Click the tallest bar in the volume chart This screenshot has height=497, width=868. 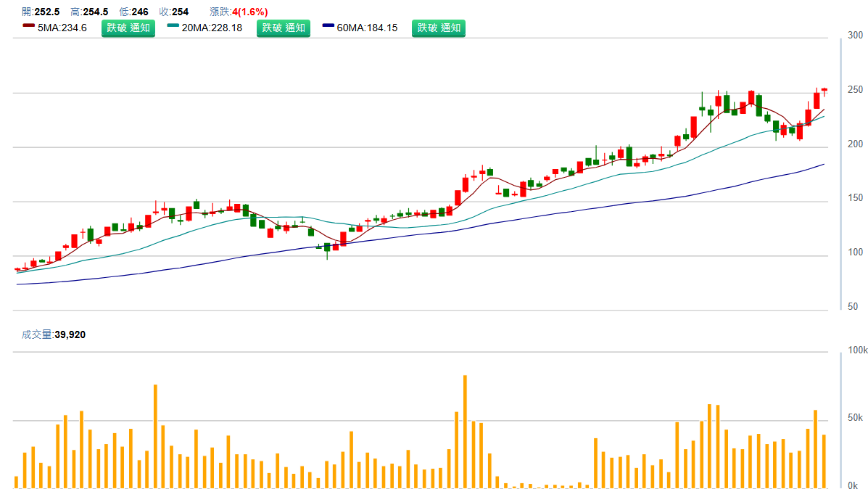(x=465, y=432)
